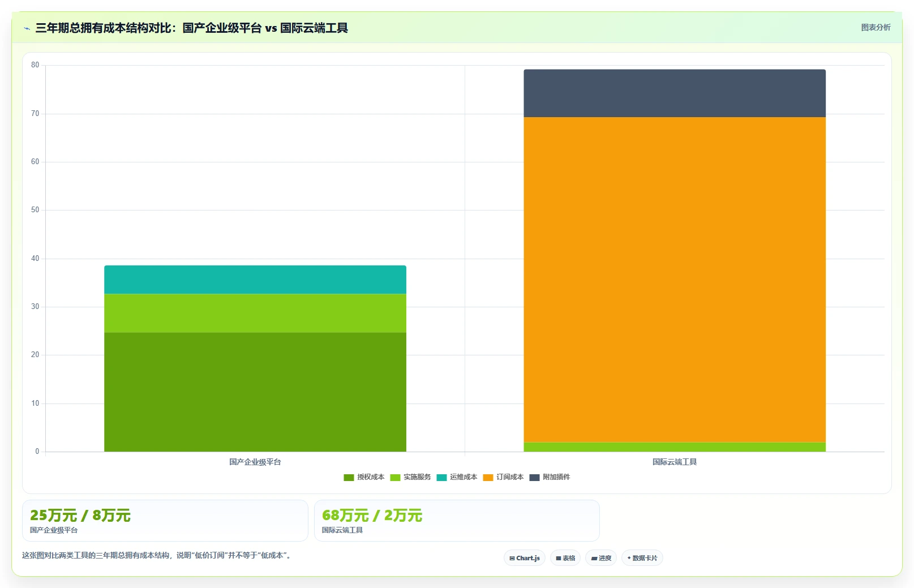
Task: Select the 表格 tag chip
Action: 565,558
